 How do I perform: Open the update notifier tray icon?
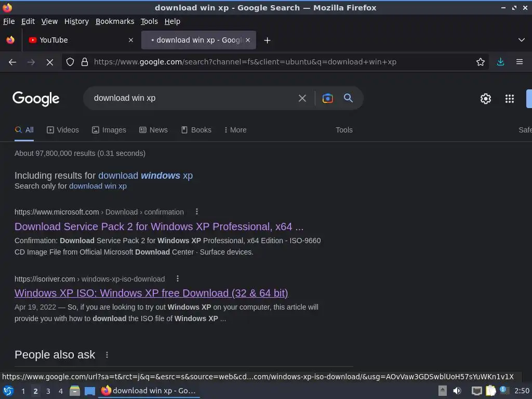503,390
